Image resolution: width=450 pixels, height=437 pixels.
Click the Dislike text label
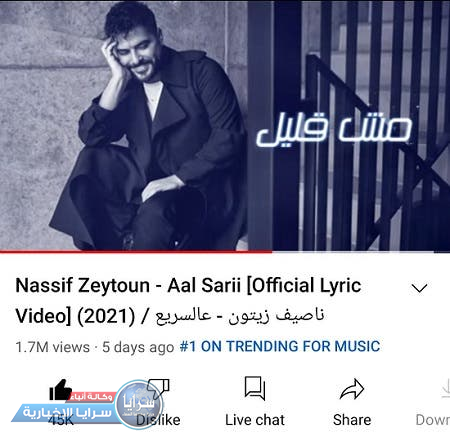click(158, 420)
